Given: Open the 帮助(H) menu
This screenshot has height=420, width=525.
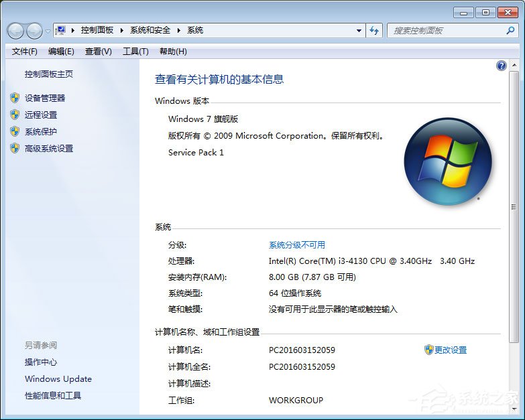Looking at the screenshot, I should point(173,52).
